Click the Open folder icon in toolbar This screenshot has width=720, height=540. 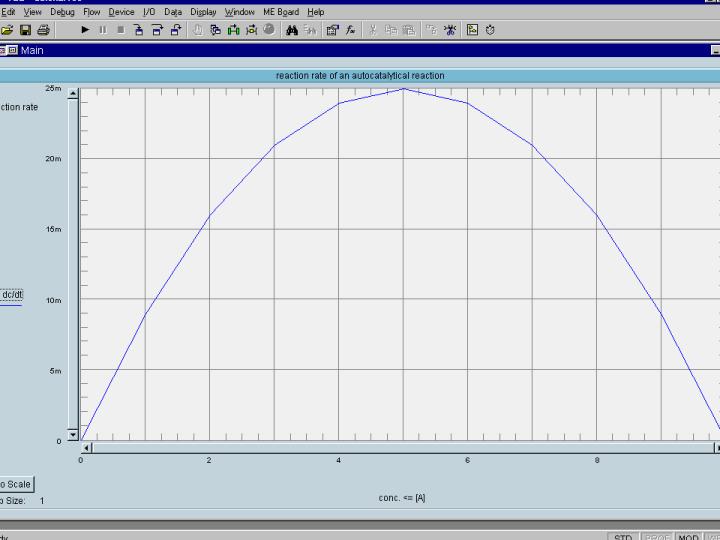pos(7,30)
